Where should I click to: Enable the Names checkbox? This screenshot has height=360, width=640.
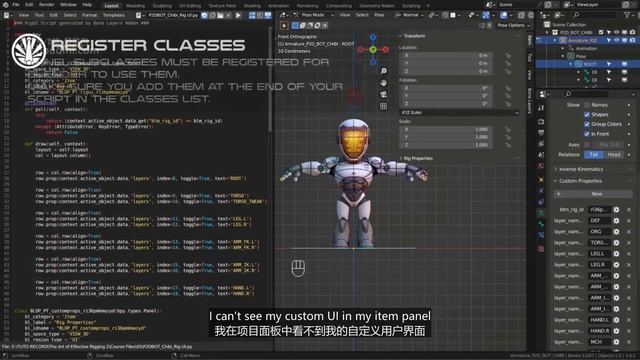(x=587, y=105)
